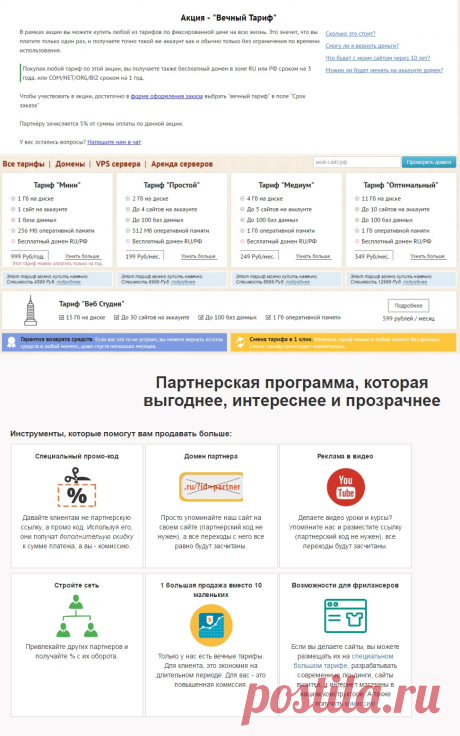Click the crossed-out partner link domain icon
Viewport: 460px width, 736px height.
211,486
